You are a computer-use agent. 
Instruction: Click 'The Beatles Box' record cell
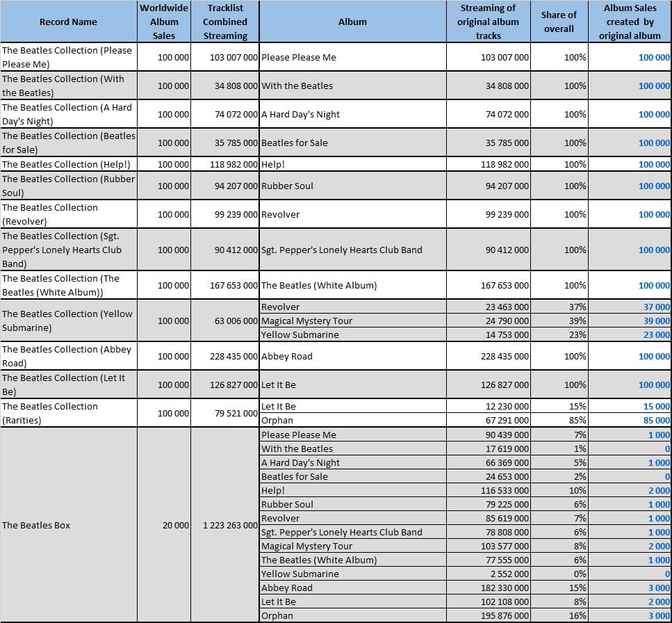coord(69,525)
